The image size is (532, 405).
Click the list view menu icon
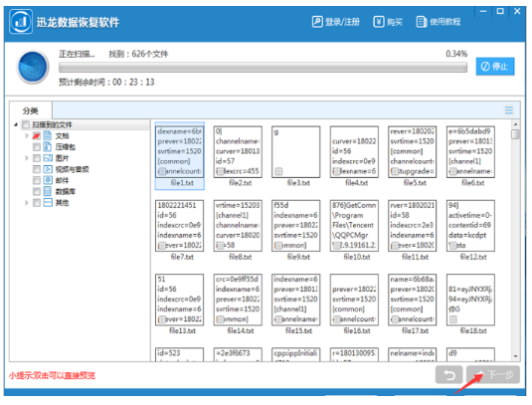pyautogui.click(x=508, y=110)
